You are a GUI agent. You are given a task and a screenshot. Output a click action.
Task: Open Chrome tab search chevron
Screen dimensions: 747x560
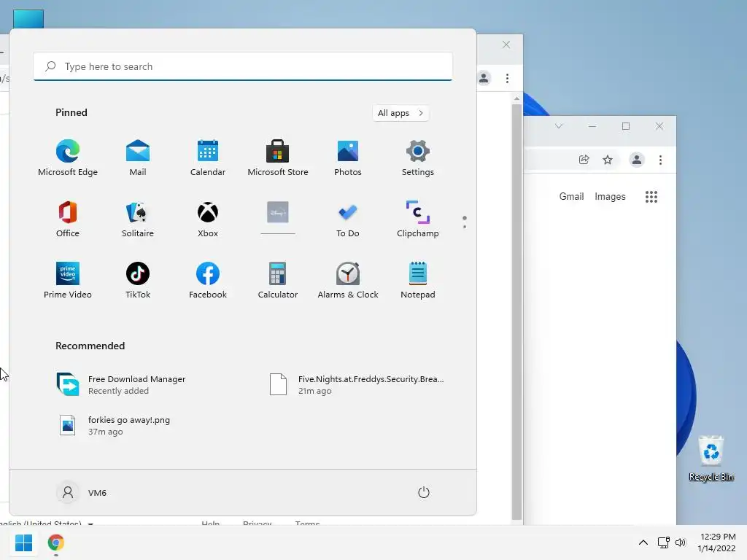point(559,126)
